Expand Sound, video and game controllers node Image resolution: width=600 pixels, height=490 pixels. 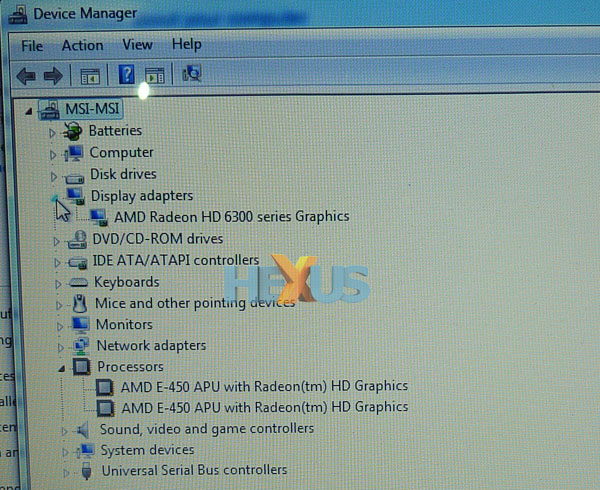coord(64,432)
